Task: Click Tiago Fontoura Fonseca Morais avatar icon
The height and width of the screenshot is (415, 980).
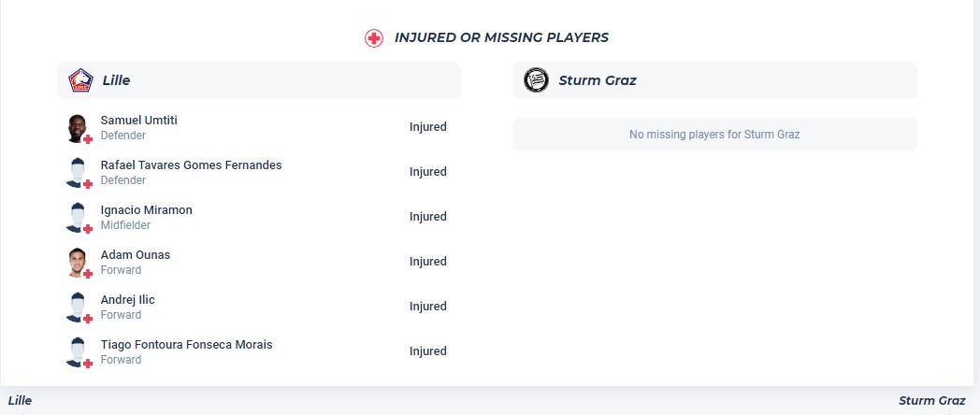Action: (78, 351)
